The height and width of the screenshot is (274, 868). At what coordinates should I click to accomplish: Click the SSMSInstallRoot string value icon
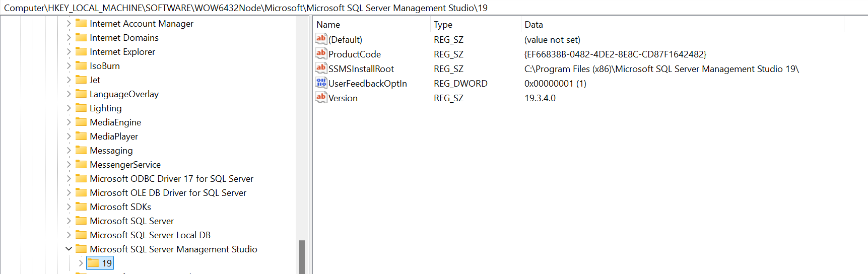[x=321, y=68]
